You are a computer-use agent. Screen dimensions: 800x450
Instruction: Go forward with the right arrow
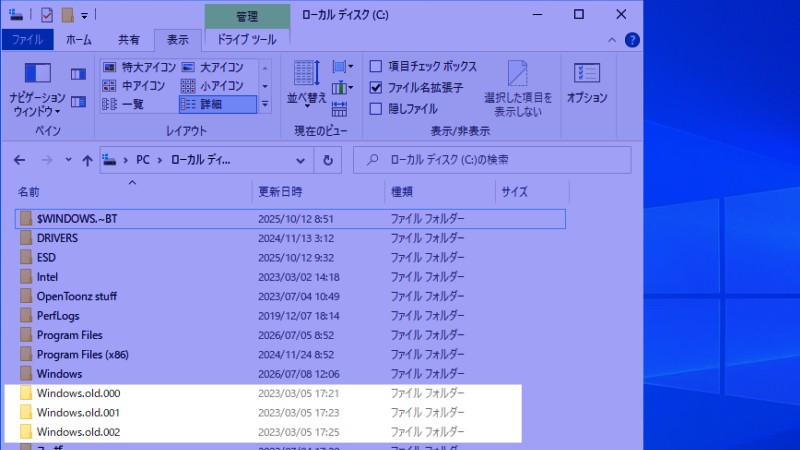(x=46, y=160)
